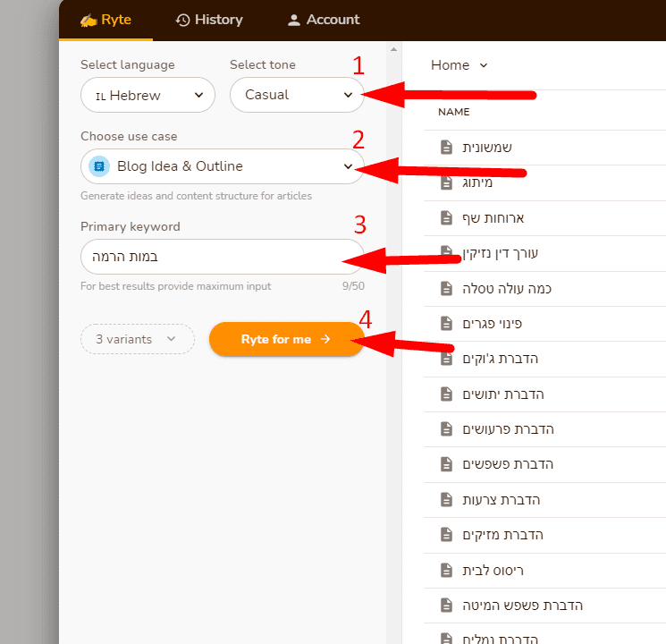This screenshot has height=644, width=666.
Task: Open the document icon for שמשונית
Action: click(446, 147)
